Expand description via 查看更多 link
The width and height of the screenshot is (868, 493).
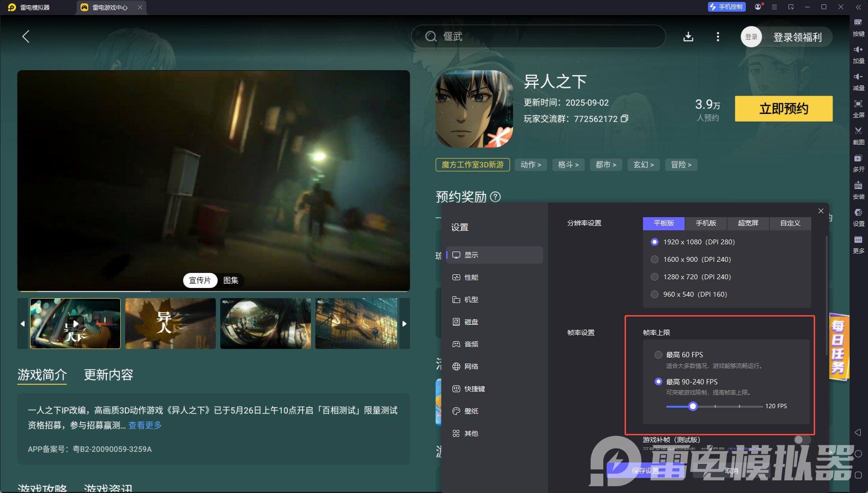pyautogui.click(x=145, y=425)
